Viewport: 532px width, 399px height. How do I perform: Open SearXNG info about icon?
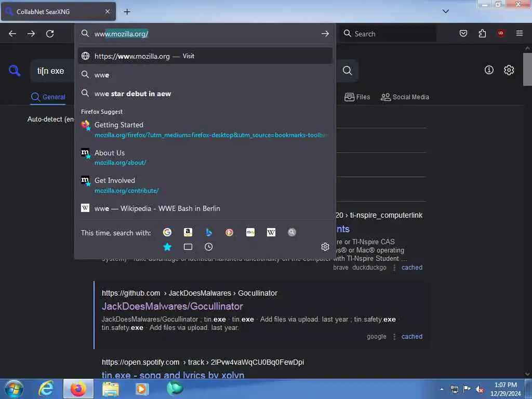pyautogui.click(x=489, y=70)
